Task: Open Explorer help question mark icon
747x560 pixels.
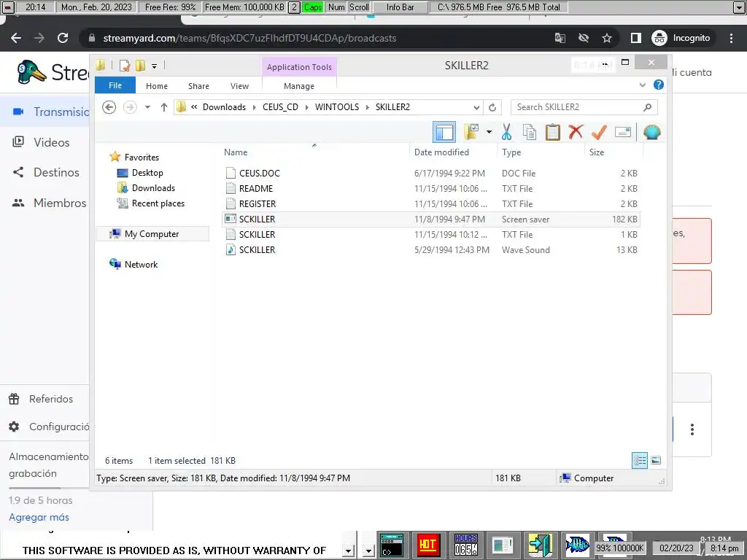Action: tap(659, 85)
